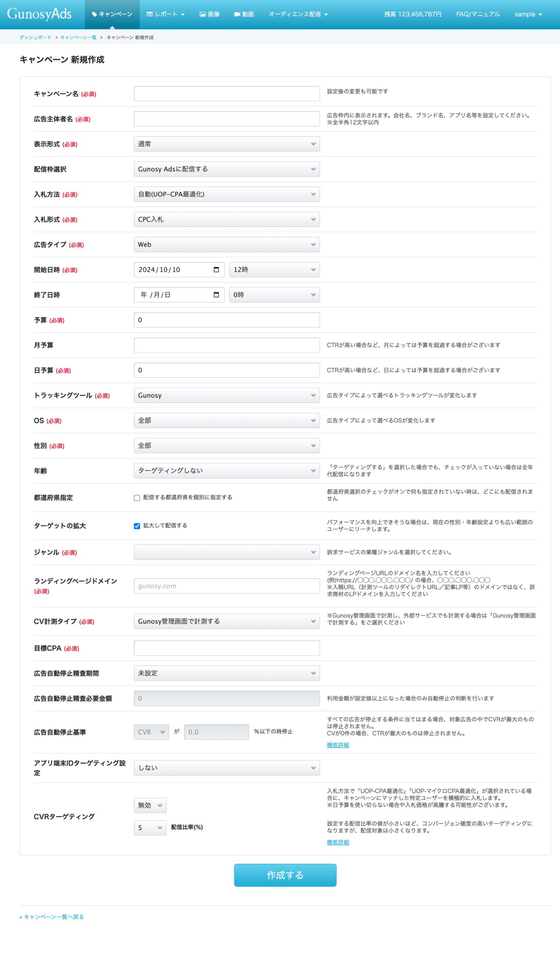Uncheck 拡大して配信する checkbox

point(137,526)
